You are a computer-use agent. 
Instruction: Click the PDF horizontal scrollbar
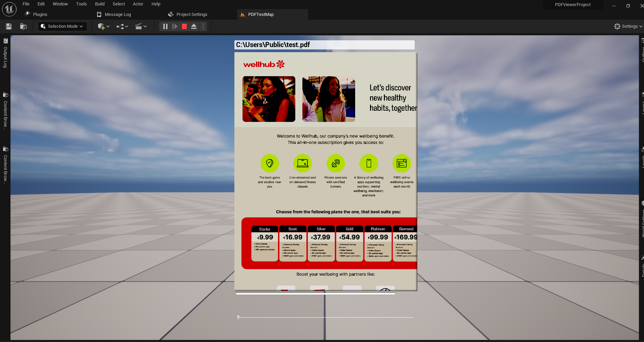tap(316, 294)
